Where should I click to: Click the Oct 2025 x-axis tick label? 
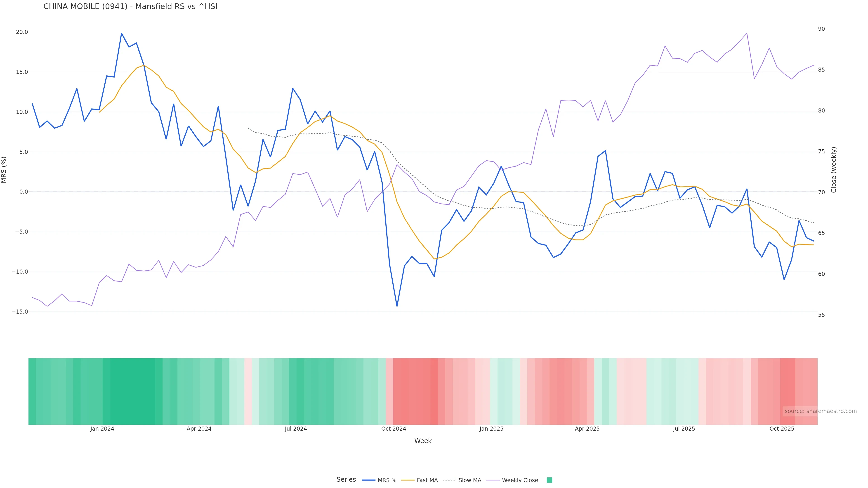(782, 429)
